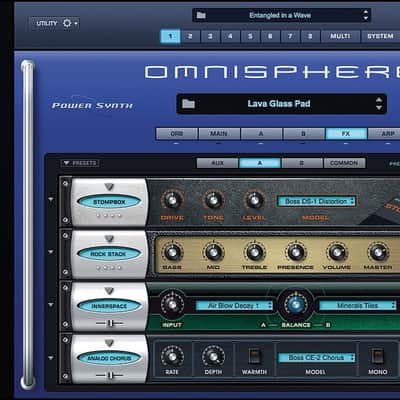Click the Stompbox DRIVE knob
400x400 pixels.
tap(172, 200)
